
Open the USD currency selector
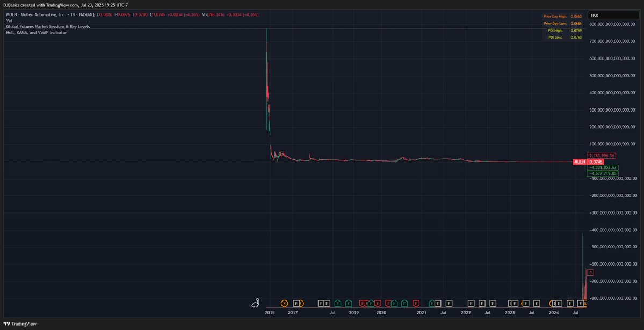612,16
